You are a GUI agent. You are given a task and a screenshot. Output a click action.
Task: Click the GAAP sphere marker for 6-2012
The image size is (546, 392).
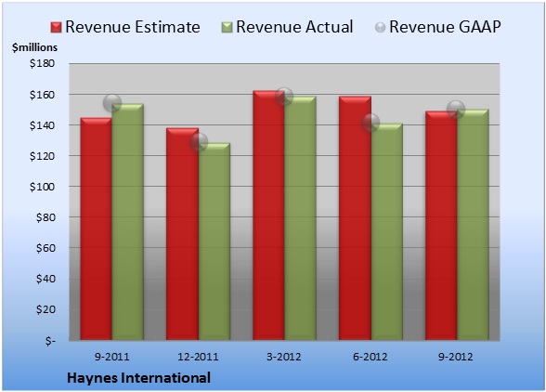pos(370,123)
